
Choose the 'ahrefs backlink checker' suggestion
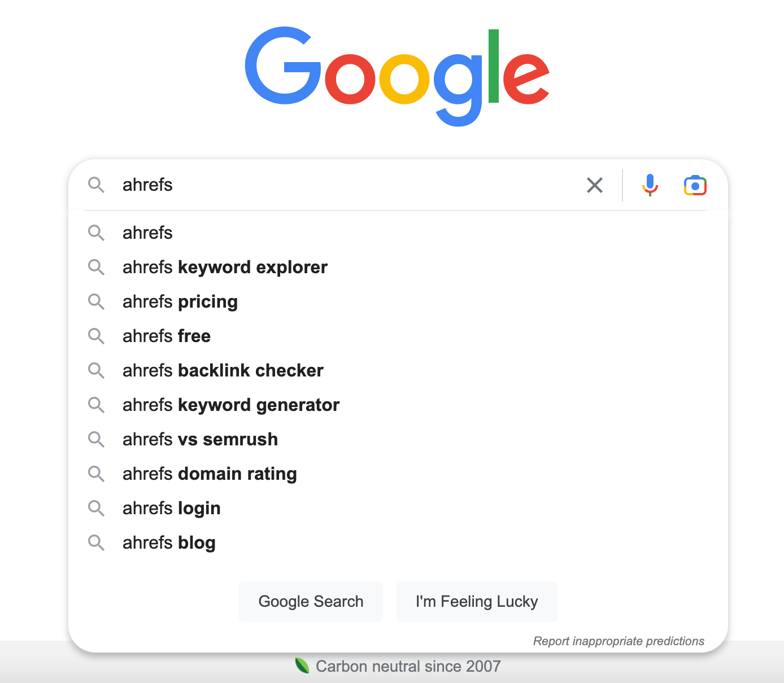click(x=223, y=370)
